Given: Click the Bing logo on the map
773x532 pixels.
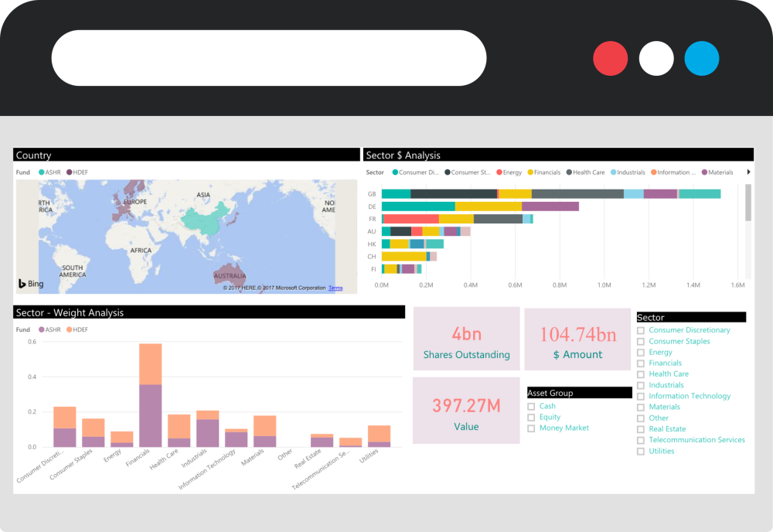Looking at the screenshot, I should point(31,284).
